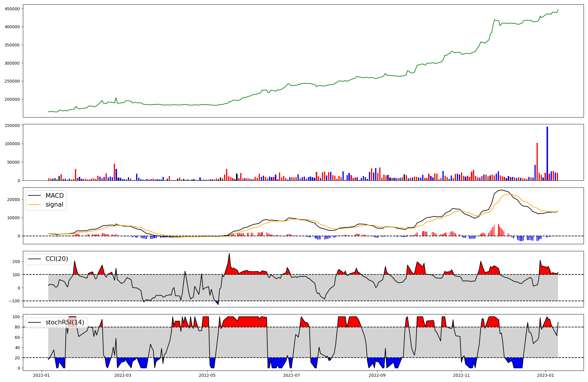Click the 2023-01 x-axis date label
The height and width of the screenshot is (382, 588).
[546, 375]
